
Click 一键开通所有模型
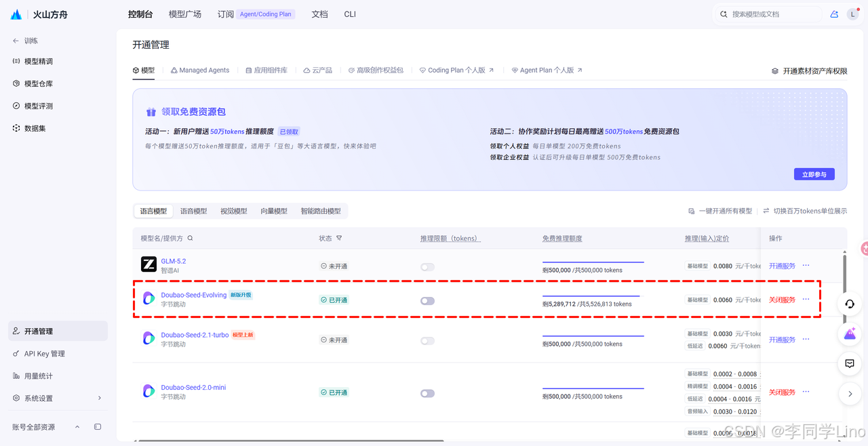coord(720,211)
